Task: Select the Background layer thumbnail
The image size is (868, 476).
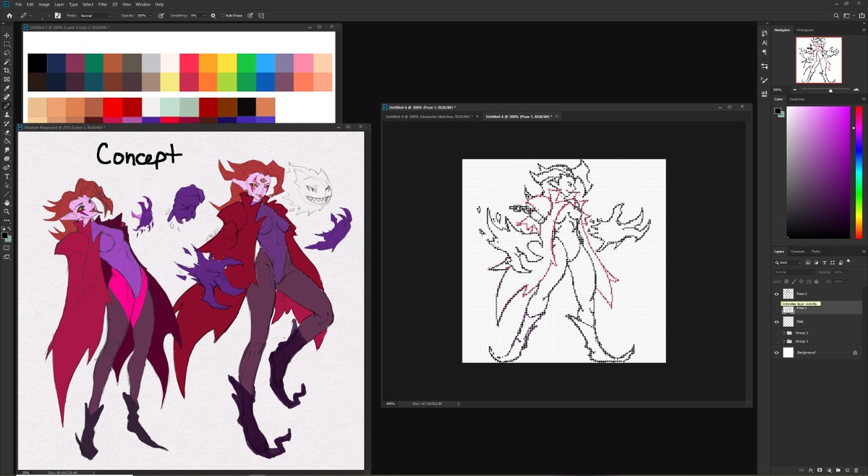Action: click(788, 352)
